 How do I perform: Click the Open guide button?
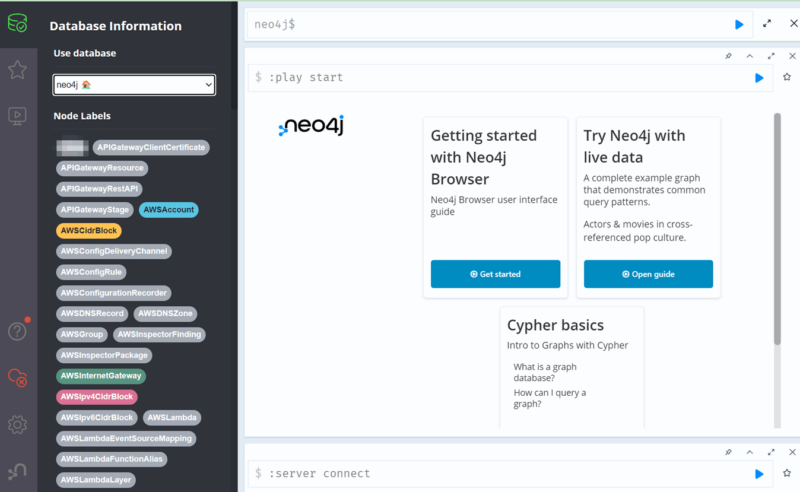tap(648, 274)
